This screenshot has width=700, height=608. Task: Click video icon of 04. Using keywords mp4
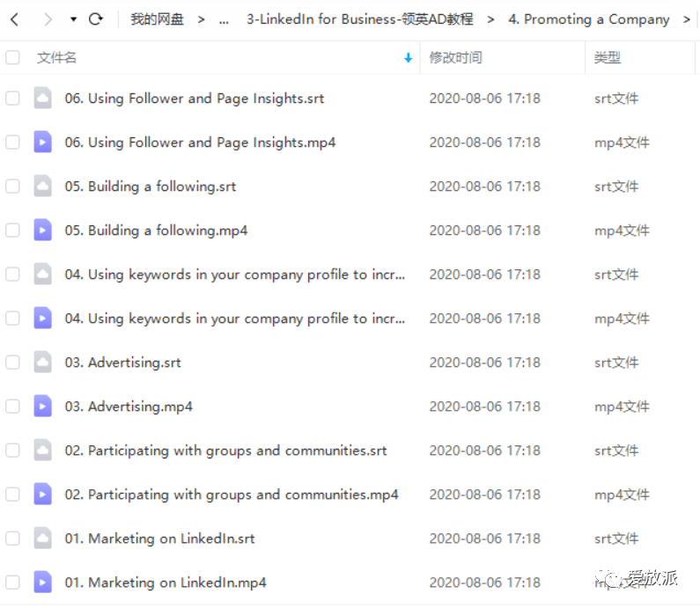(x=42, y=318)
